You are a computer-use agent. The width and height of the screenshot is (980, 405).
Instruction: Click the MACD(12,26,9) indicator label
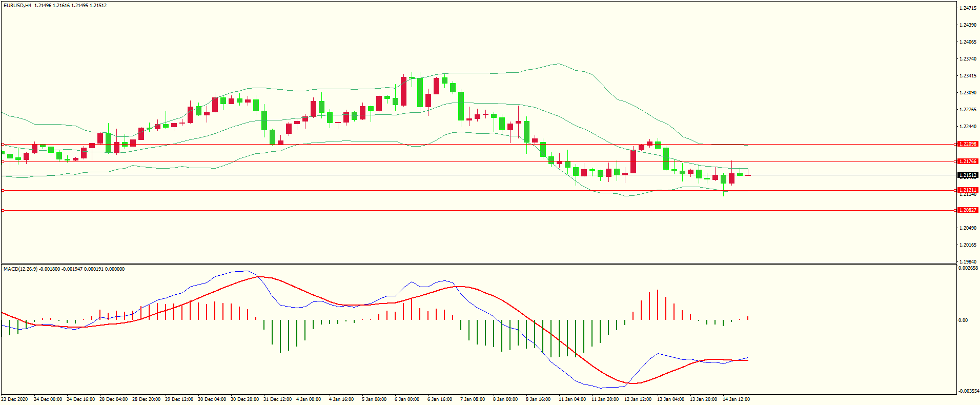(x=21, y=269)
